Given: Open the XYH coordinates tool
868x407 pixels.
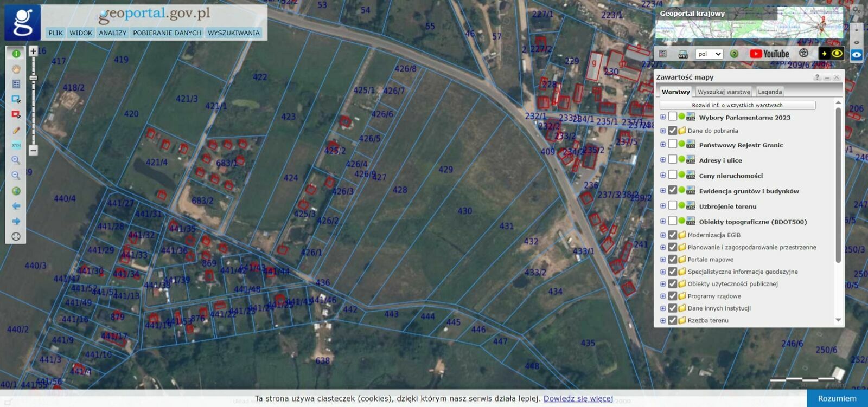Looking at the screenshot, I should (x=16, y=145).
